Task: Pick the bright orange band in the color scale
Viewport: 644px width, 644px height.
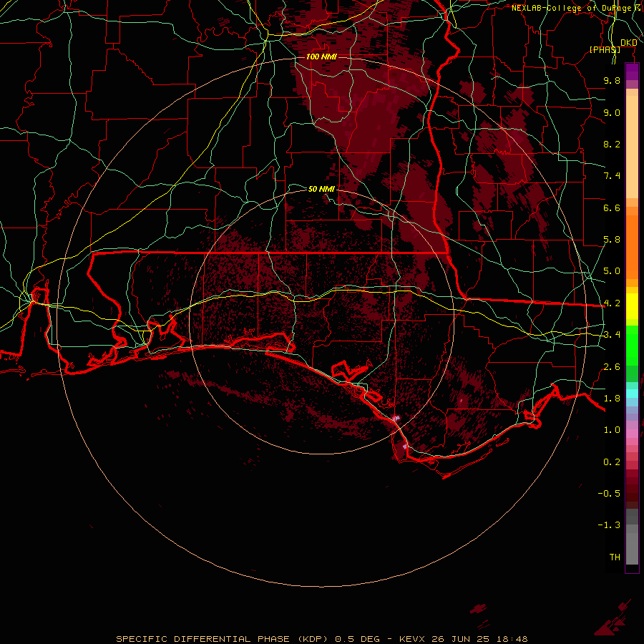Action: click(x=632, y=248)
